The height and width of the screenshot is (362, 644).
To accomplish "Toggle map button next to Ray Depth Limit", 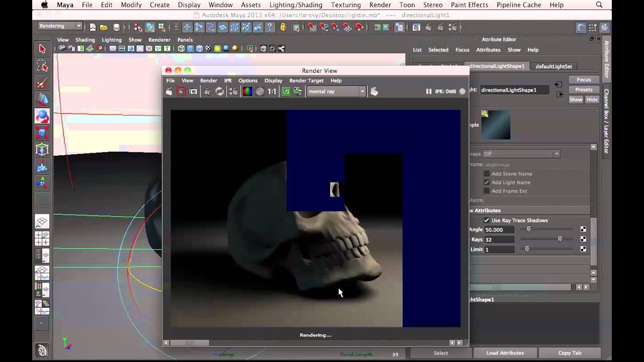I will click(583, 249).
